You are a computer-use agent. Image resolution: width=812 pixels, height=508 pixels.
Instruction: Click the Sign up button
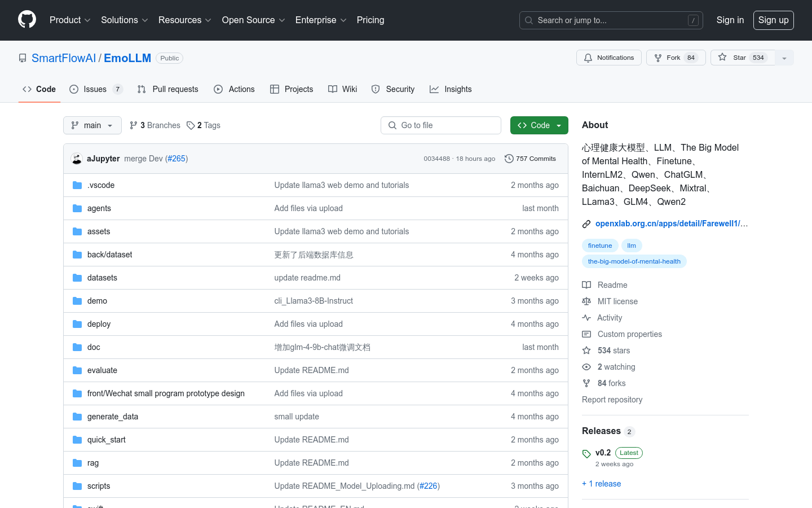coord(773,20)
